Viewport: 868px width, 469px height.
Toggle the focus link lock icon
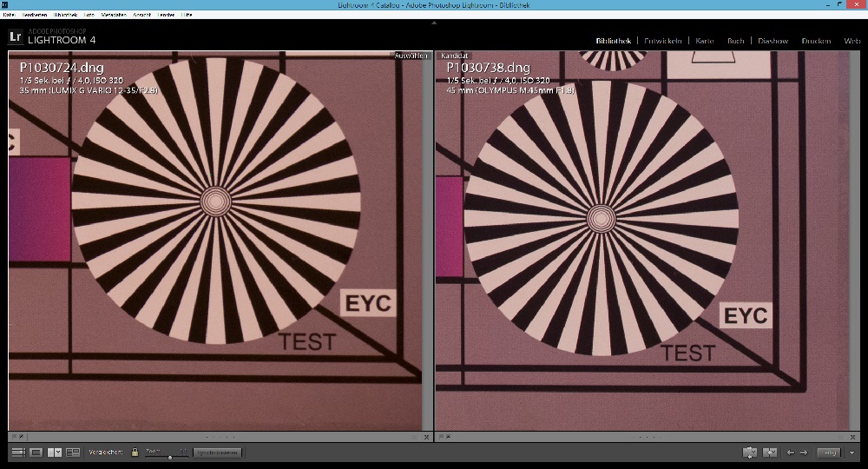(135, 452)
